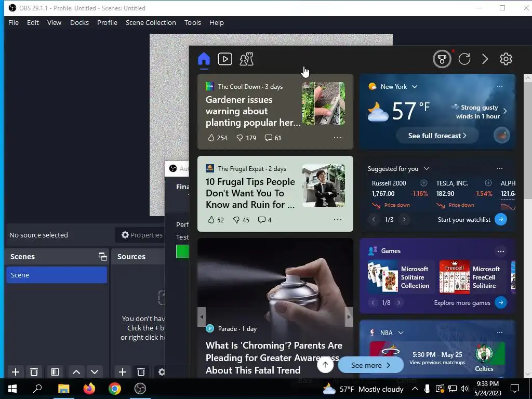This screenshot has width=532, height=399.
Task: Open comments on the Frugal Tips article
Action: (x=264, y=220)
